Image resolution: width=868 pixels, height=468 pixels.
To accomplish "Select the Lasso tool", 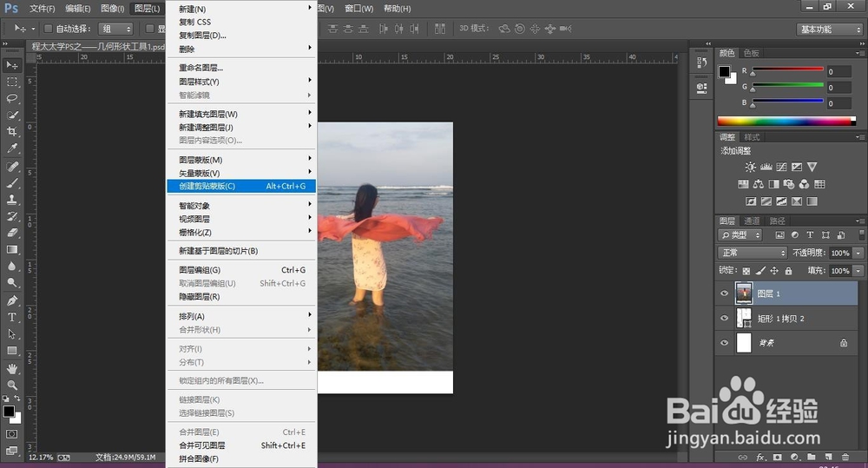I will point(11,99).
